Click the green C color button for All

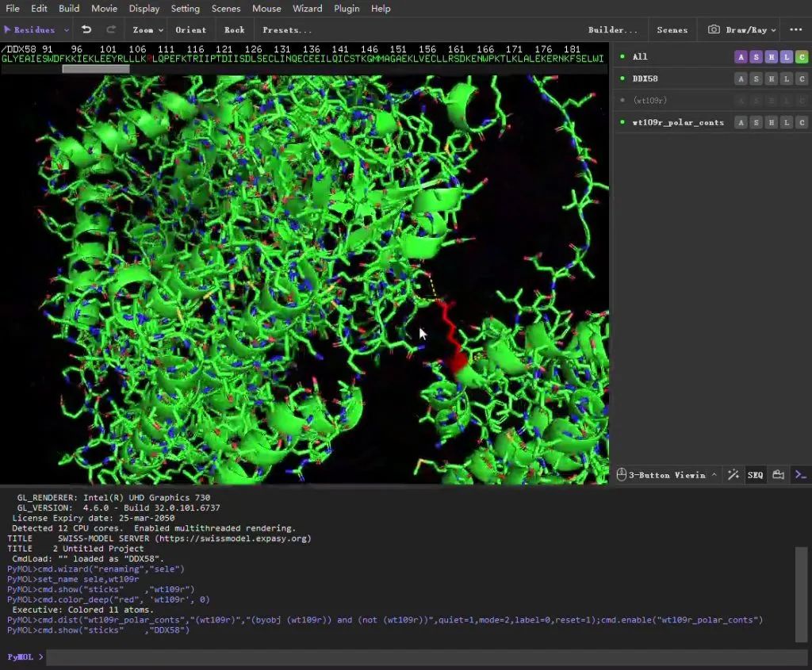click(802, 56)
